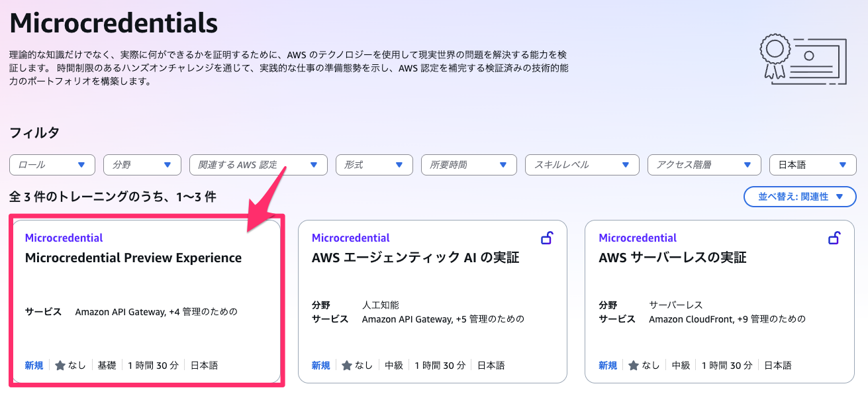Click 1 時間 30 分 on Preview Experience card

click(x=153, y=366)
